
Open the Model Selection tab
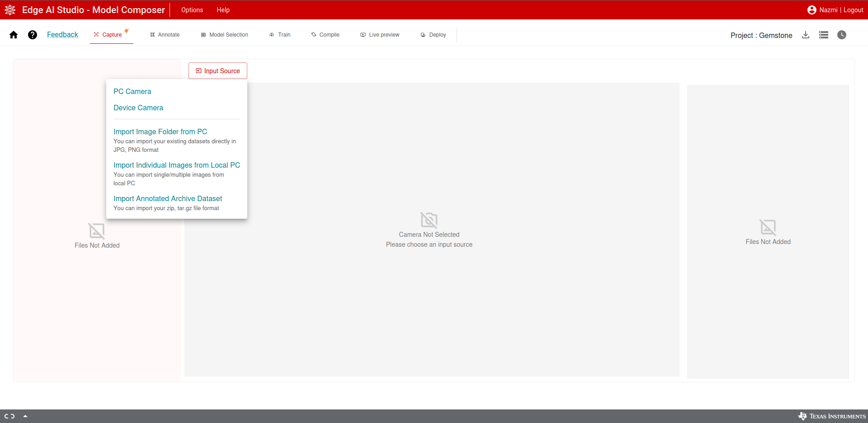click(x=225, y=35)
